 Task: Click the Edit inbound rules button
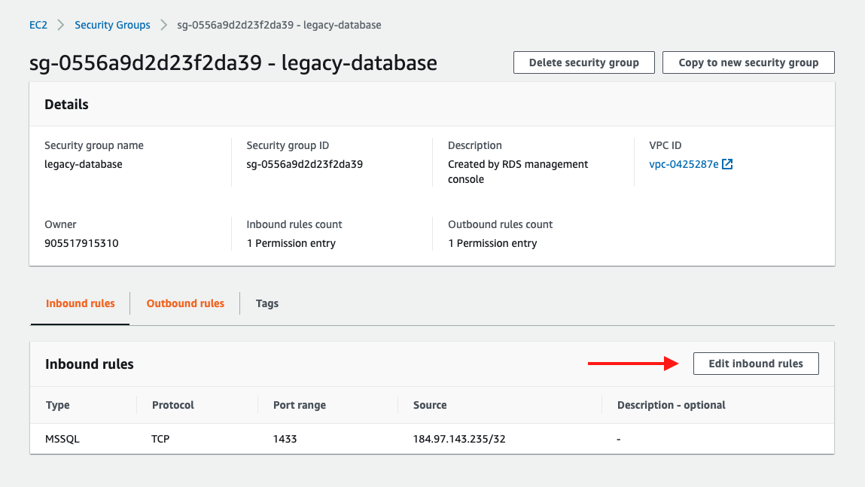point(756,364)
